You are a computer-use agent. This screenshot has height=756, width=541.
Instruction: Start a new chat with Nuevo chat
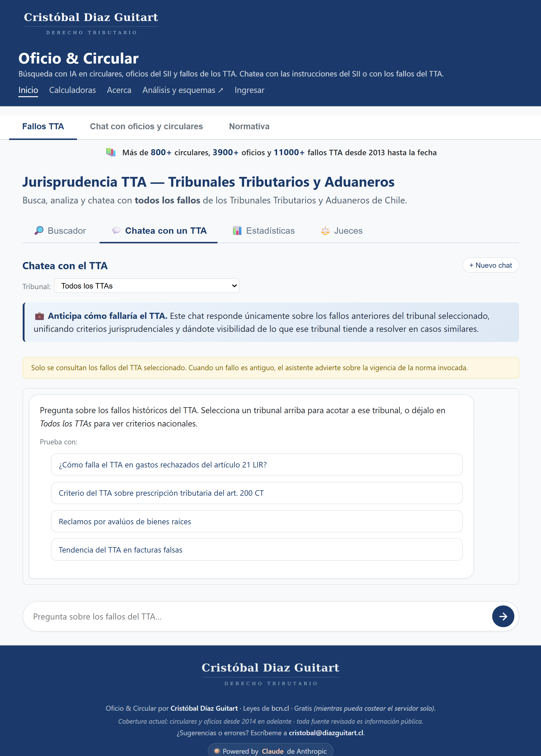(x=490, y=265)
